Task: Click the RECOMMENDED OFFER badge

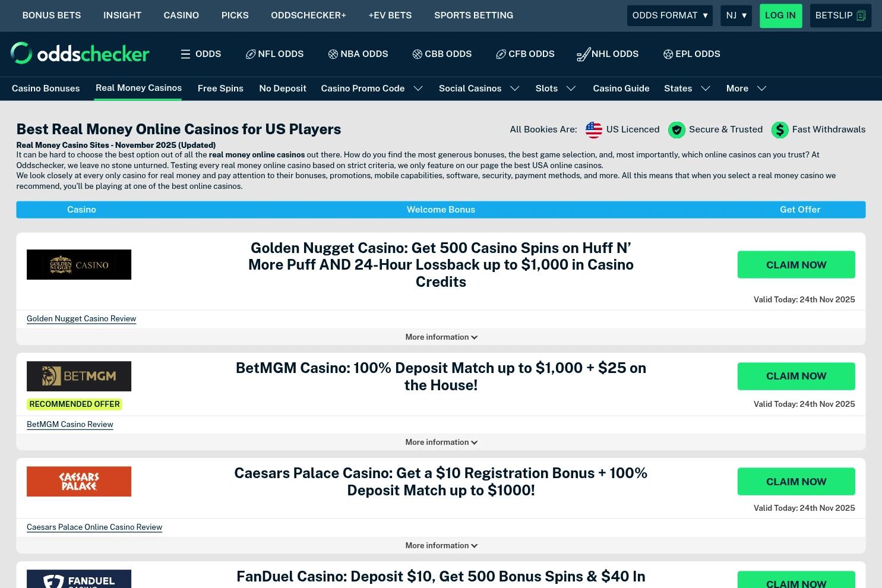Action: pyautogui.click(x=74, y=404)
